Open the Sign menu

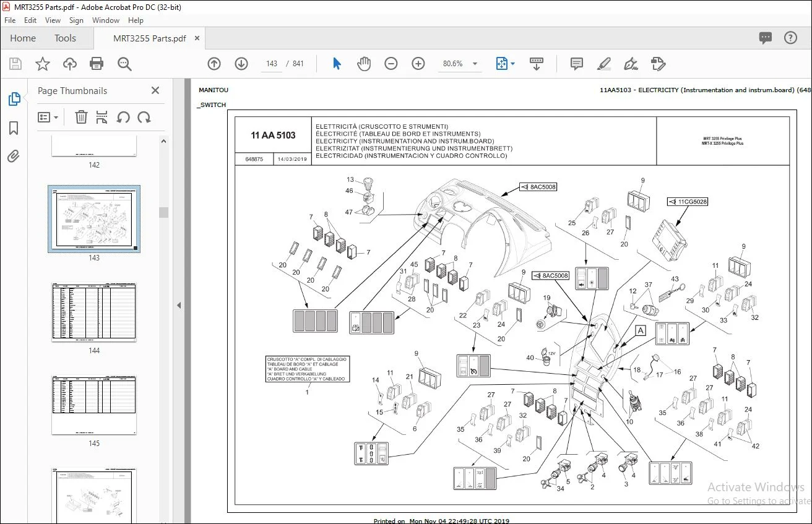click(x=76, y=20)
